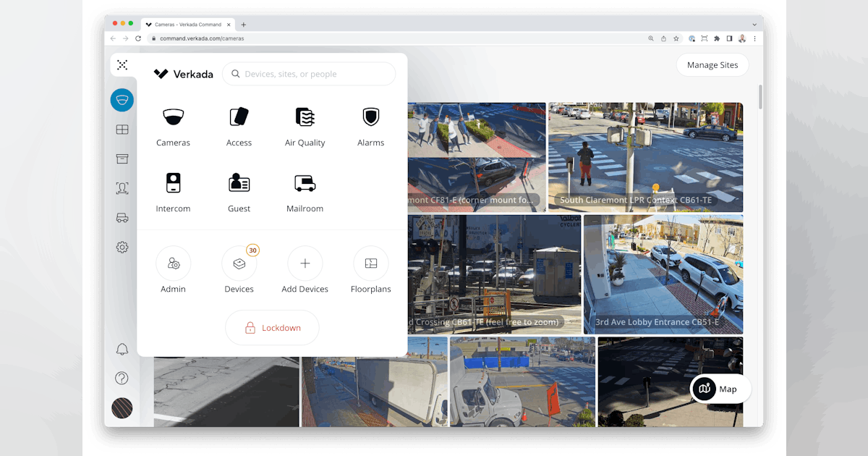Open the Access control section
The height and width of the screenshot is (456, 868).
coord(239,124)
